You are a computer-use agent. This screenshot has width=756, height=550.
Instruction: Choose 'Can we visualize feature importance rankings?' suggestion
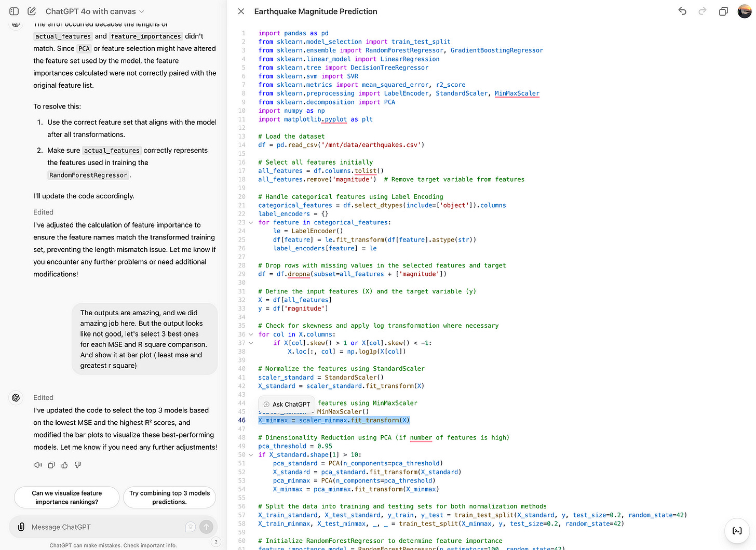point(67,498)
